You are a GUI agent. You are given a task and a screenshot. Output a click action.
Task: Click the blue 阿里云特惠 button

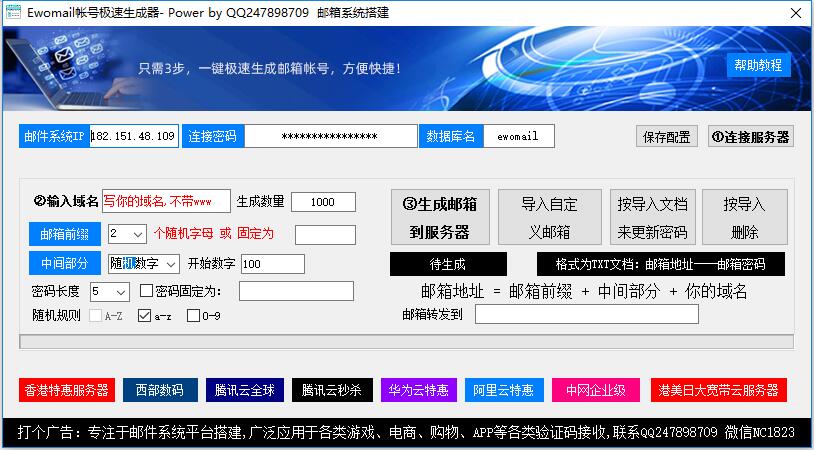505,390
